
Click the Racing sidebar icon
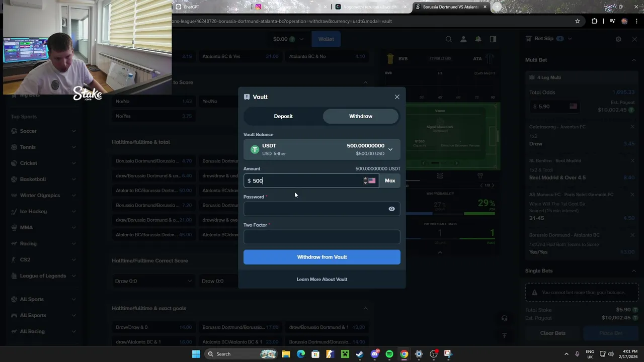[x=14, y=244]
